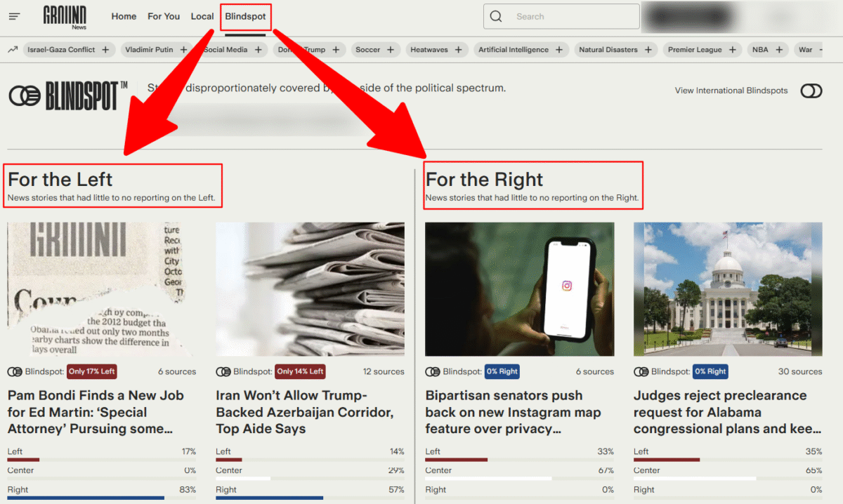Click Blindspot icon on Alabama judges story
Screen dimensions: 843x504
coord(641,371)
